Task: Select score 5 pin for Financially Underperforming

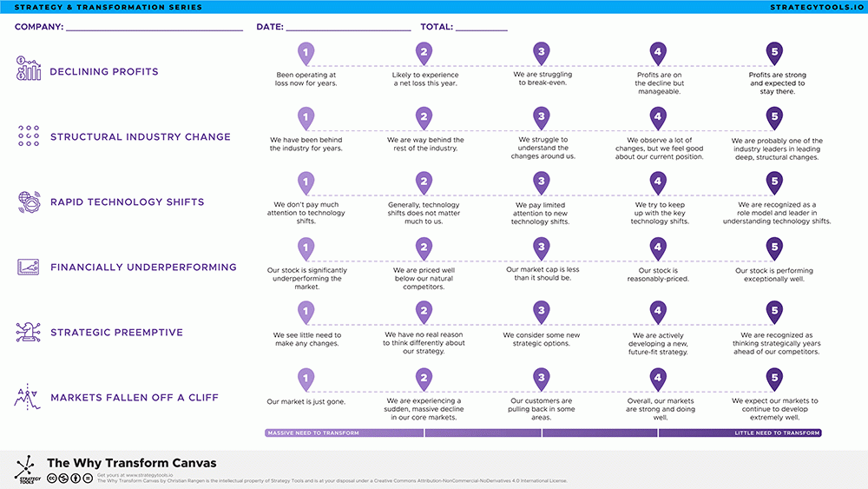Action: click(x=774, y=248)
